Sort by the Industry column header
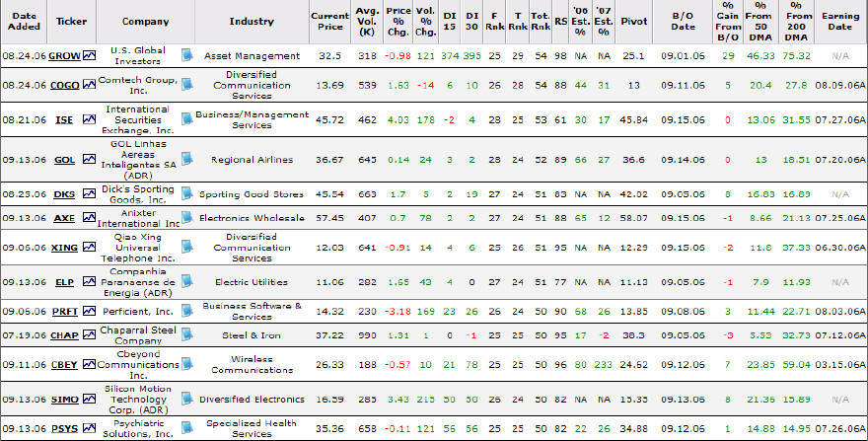 (252, 22)
